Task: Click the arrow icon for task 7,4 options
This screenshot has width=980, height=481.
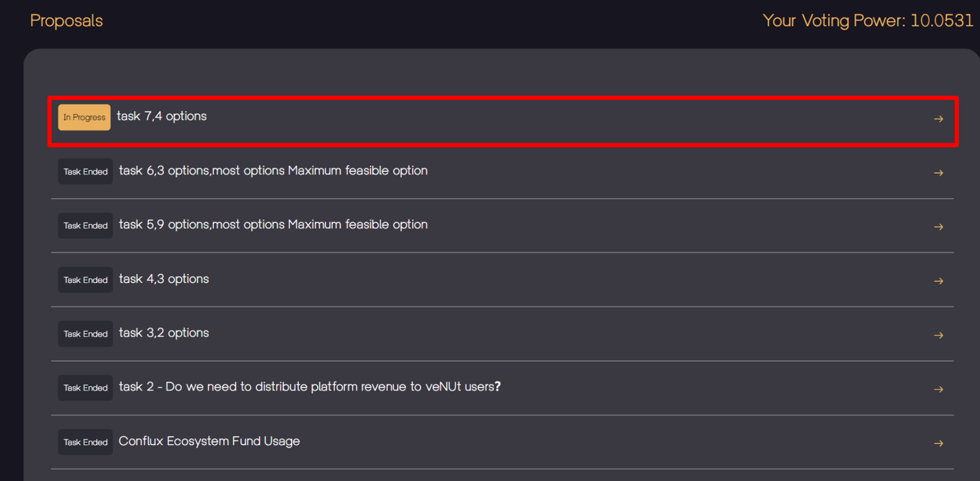Action: (938, 119)
